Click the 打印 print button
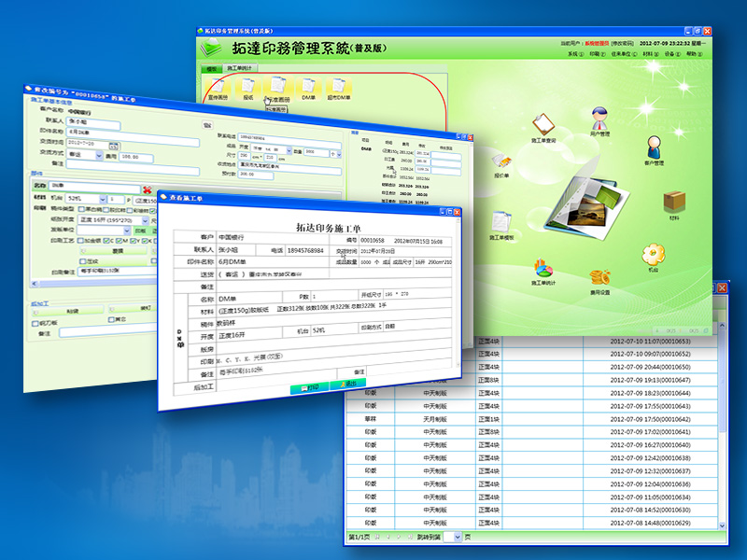This screenshot has width=747, height=560. pyautogui.click(x=308, y=385)
